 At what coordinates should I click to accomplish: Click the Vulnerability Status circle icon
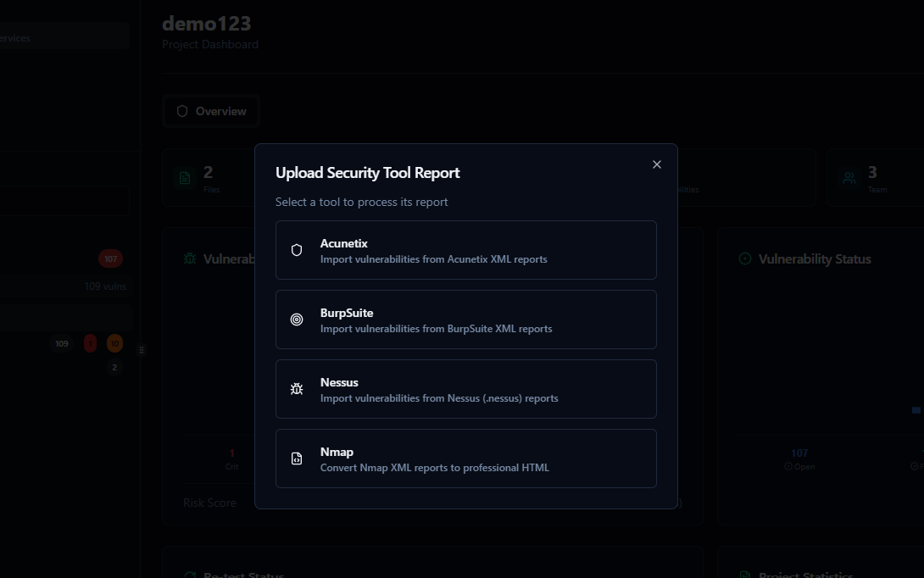pyautogui.click(x=745, y=258)
